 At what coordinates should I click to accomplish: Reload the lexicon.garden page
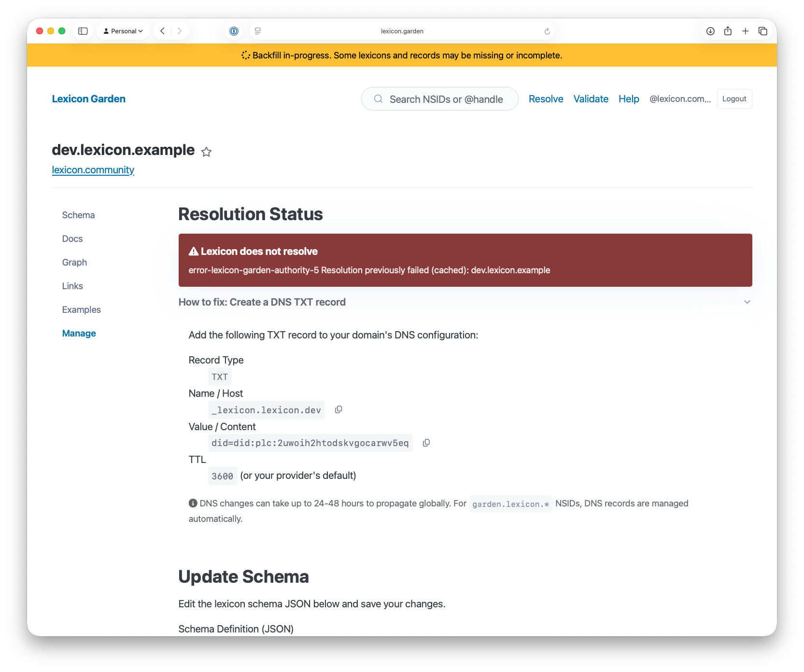pos(547,31)
